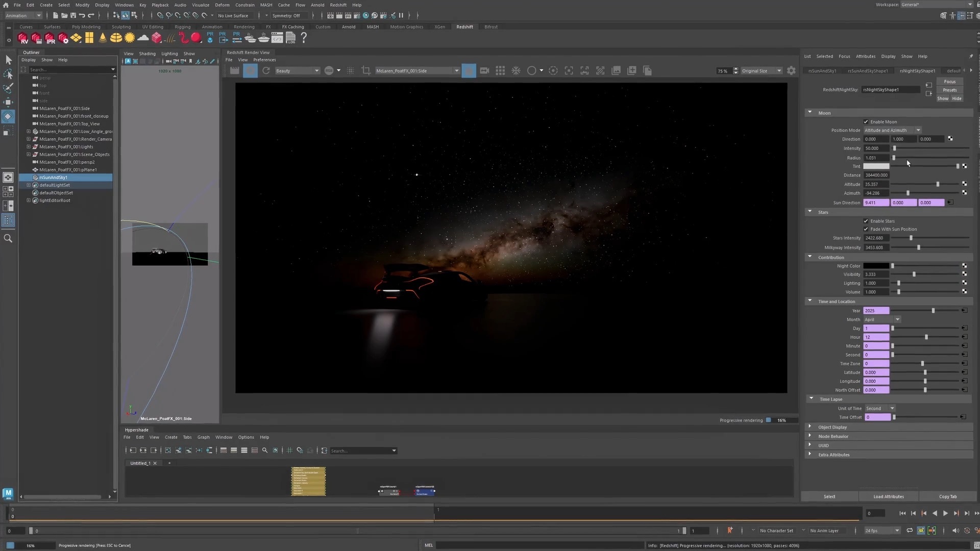The height and width of the screenshot is (551, 980).
Task: Switch to the rsSunAndSkyShape1 tab
Action: [x=868, y=71]
